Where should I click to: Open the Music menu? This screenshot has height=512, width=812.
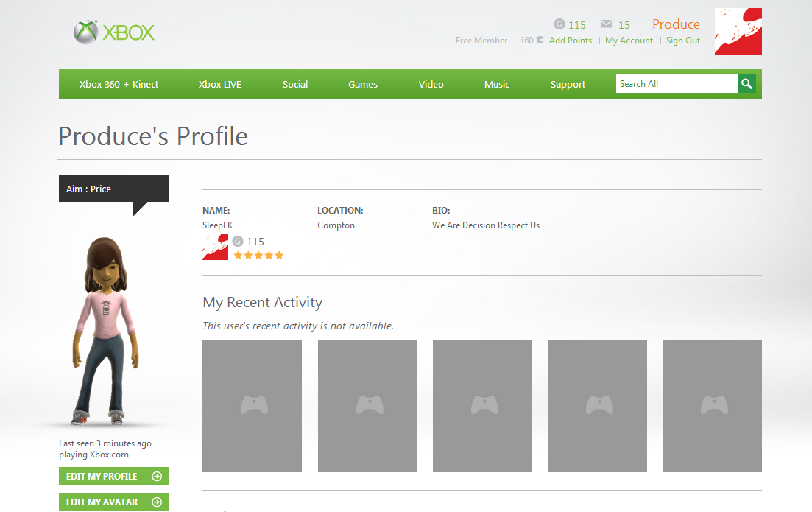tap(497, 84)
